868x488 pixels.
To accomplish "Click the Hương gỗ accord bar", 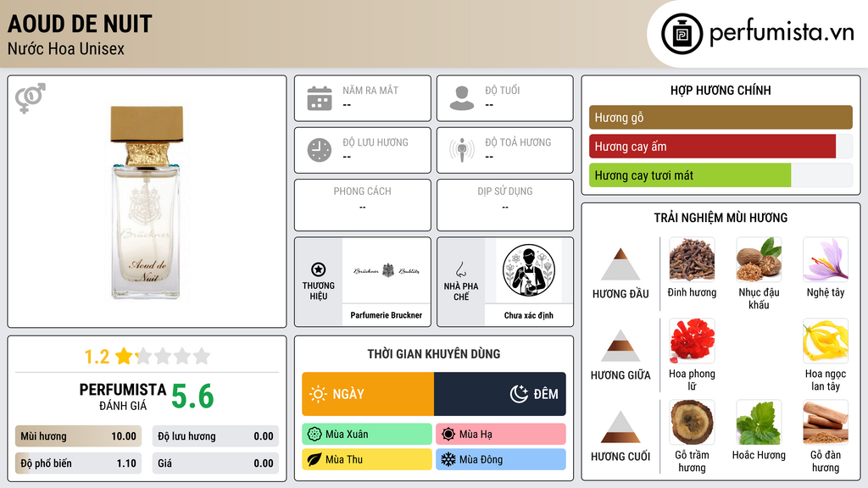I will (x=721, y=117).
